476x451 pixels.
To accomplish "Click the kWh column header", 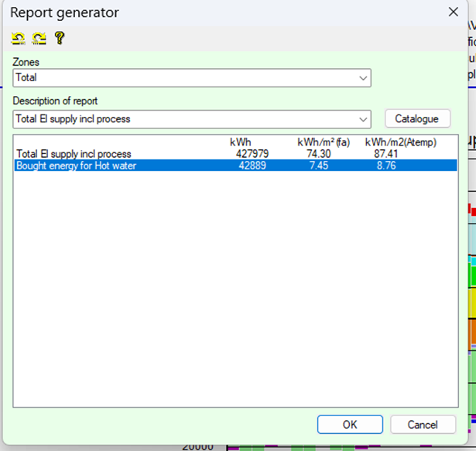I will point(241,143).
